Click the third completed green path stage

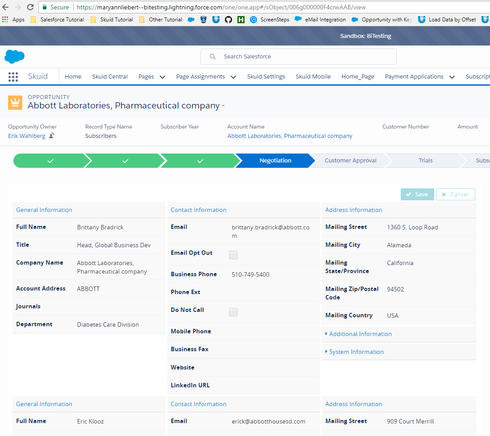[200, 161]
